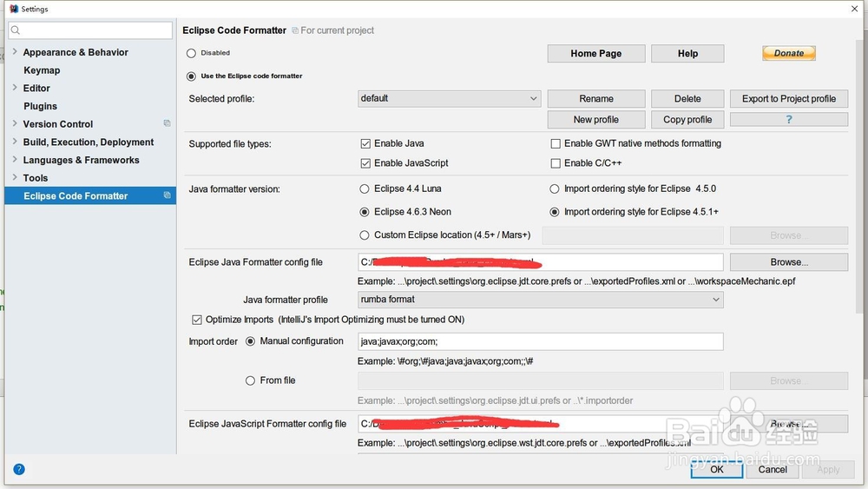Open the Java formatter profile dropdown
The image size is (868, 489).
pos(540,300)
